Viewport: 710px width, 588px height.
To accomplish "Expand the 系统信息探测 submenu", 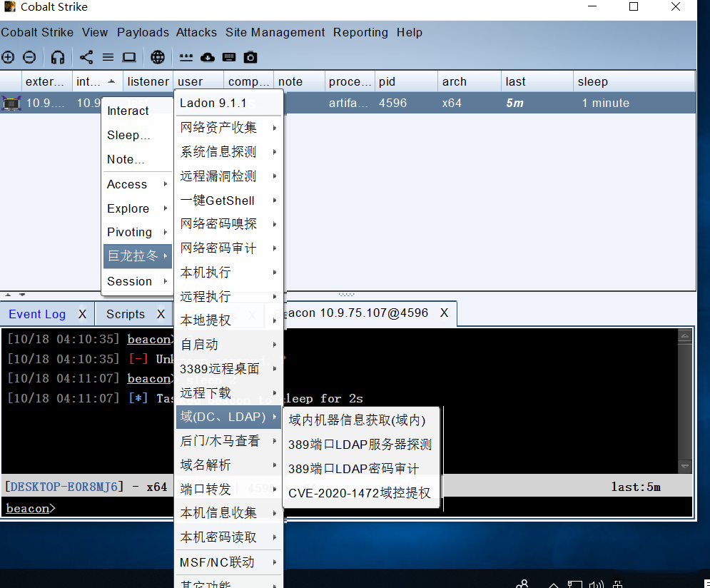I will (228, 152).
